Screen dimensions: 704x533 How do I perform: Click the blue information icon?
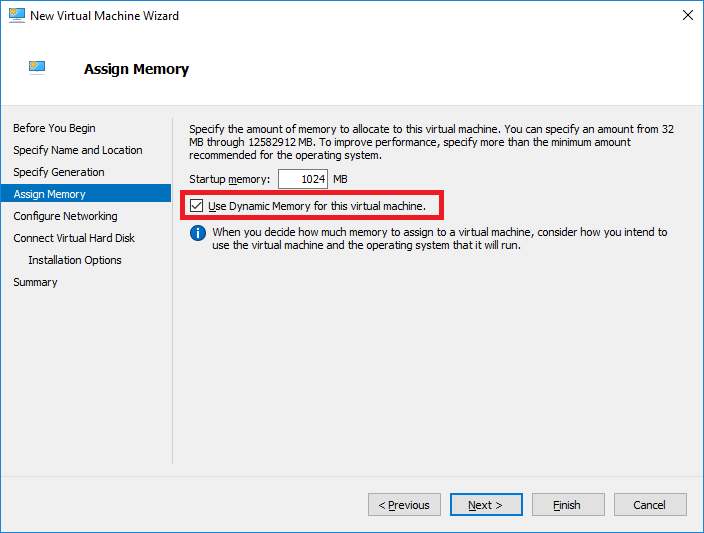pos(198,233)
